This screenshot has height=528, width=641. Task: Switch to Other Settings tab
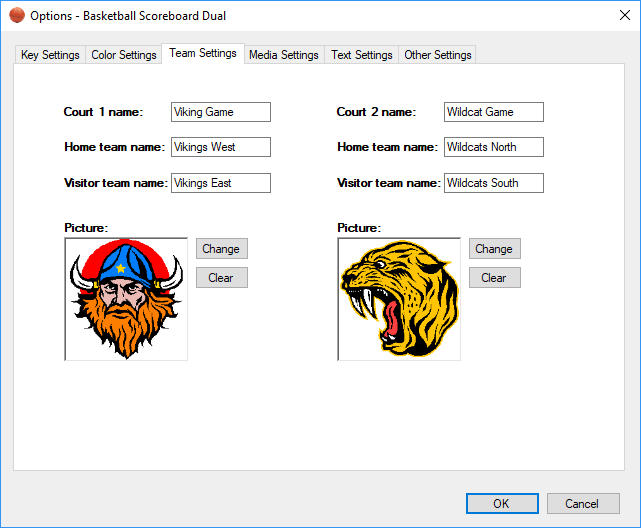[x=437, y=55]
